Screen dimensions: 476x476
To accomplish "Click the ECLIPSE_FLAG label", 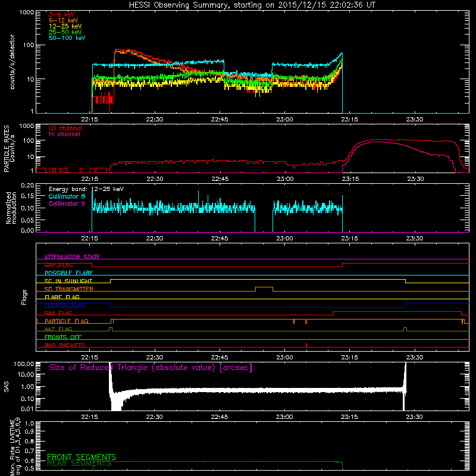I will point(65,305).
